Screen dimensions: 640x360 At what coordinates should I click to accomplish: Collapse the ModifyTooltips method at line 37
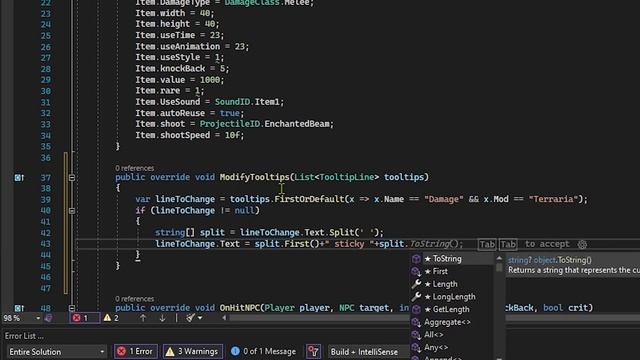coord(72,178)
